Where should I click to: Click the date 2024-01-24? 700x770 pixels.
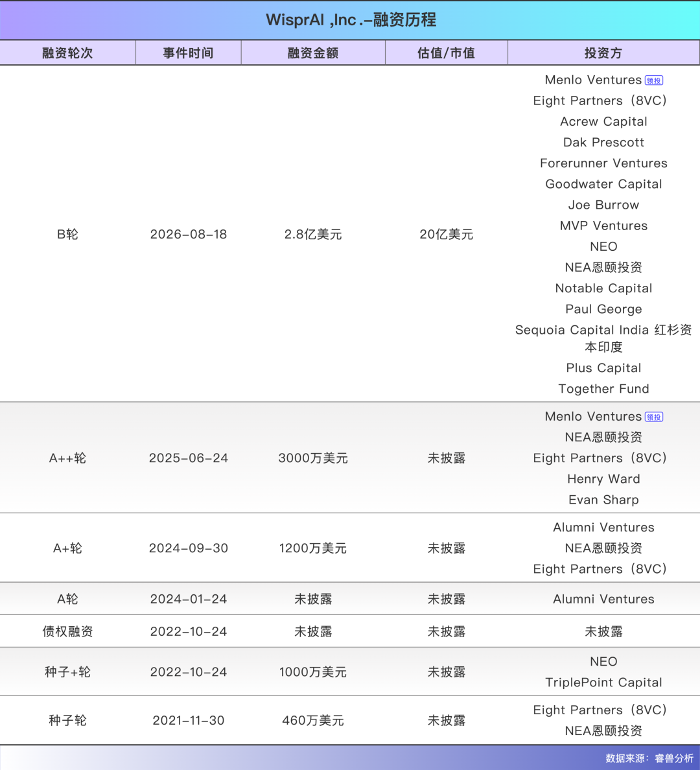point(189,599)
